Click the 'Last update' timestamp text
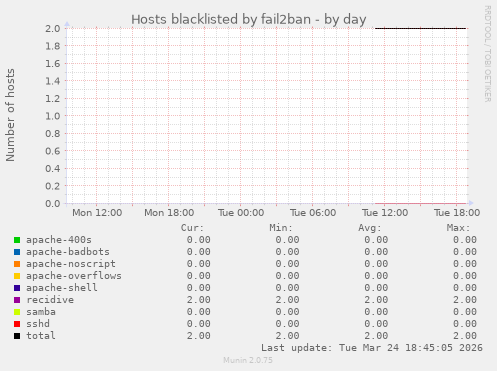497x371 pixels. pos(372,348)
